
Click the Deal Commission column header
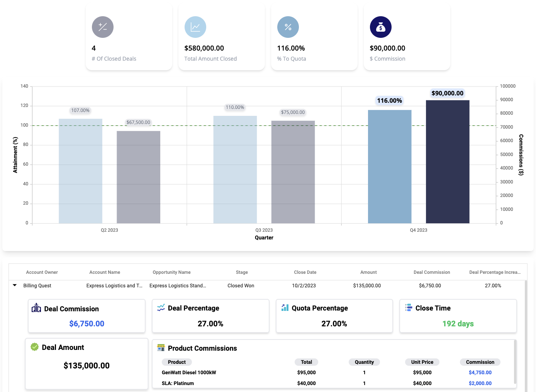tap(432, 272)
